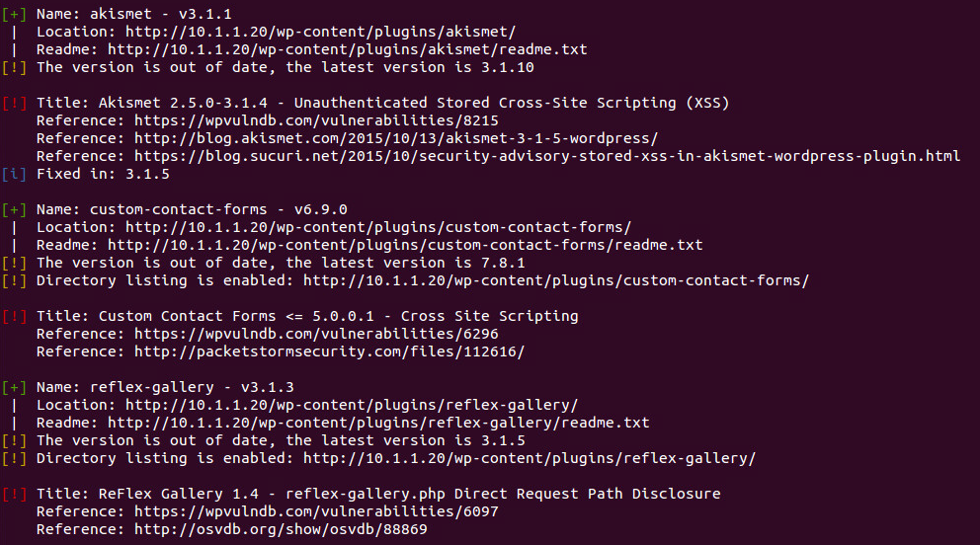Screen dimensions: 980x545
Task: Open wpvulndb vulnerabilities/6296 reference link
Action: (316, 334)
